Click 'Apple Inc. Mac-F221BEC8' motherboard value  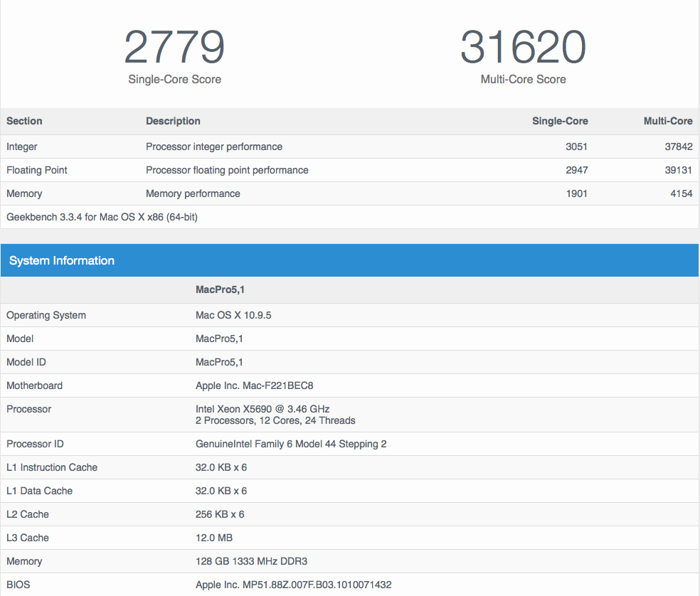pos(254,385)
